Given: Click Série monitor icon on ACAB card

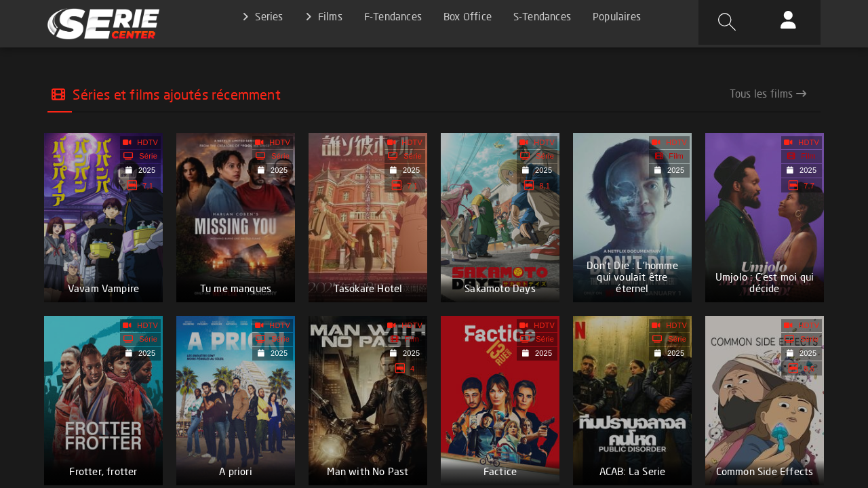Looking at the screenshot, I should 657,339.
